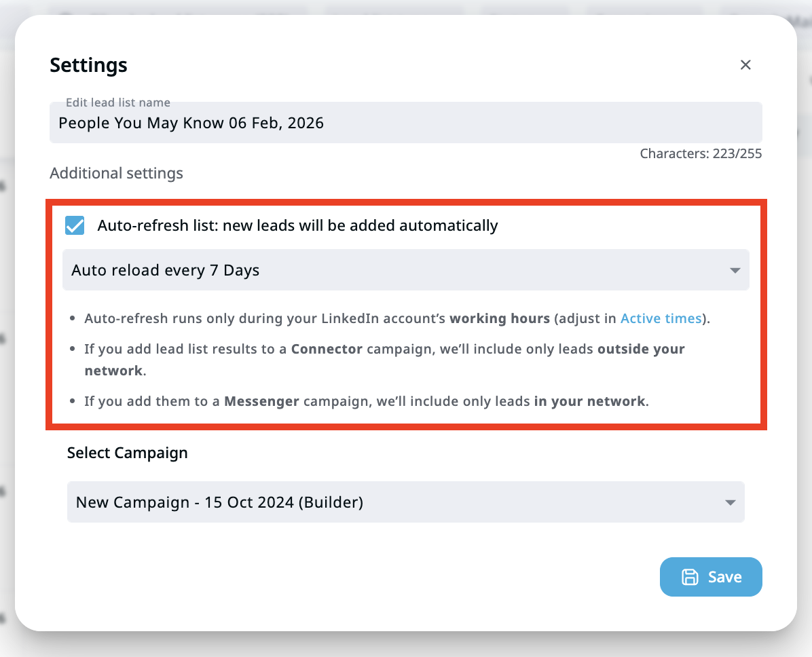Click the Auto-refresh list label text

(x=298, y=226)
